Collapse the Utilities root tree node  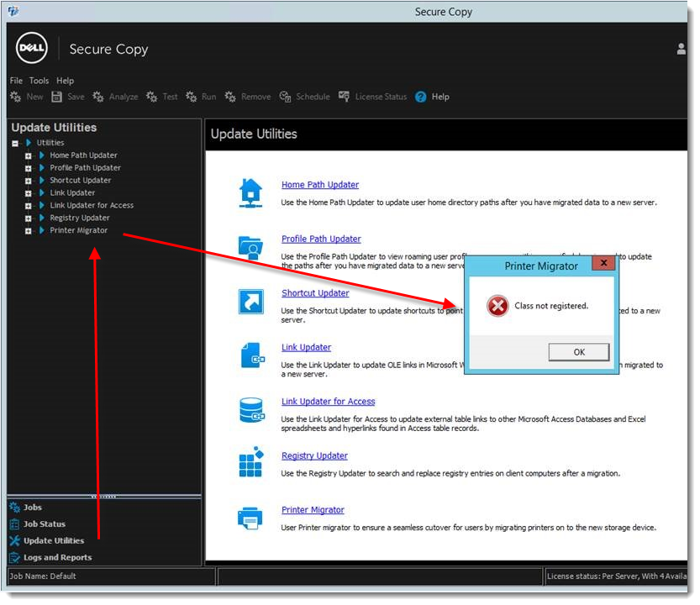click(x=15, y=144)
